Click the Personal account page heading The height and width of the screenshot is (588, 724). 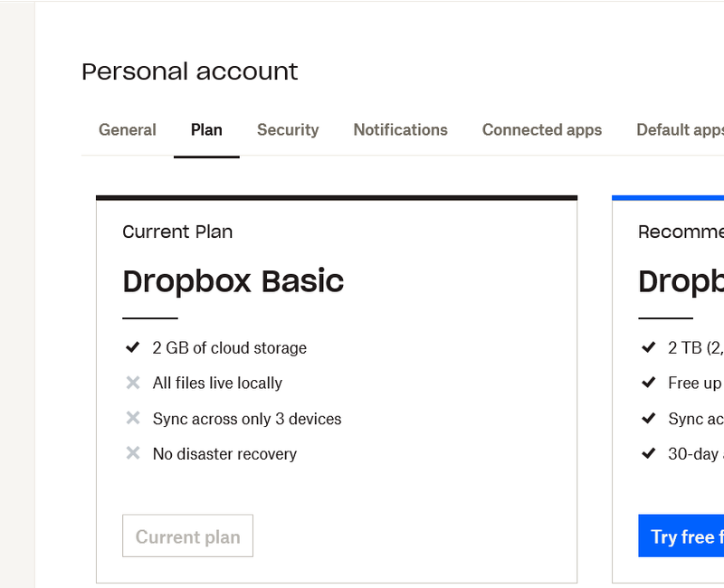[189, 71]
